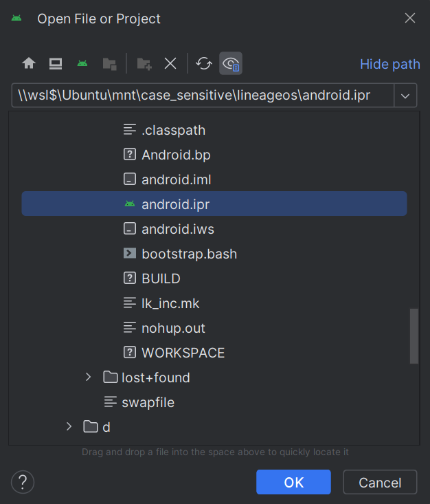Screen dimensions: 430x504
Task: Click the Cancel button
Action: click(380, 482)
